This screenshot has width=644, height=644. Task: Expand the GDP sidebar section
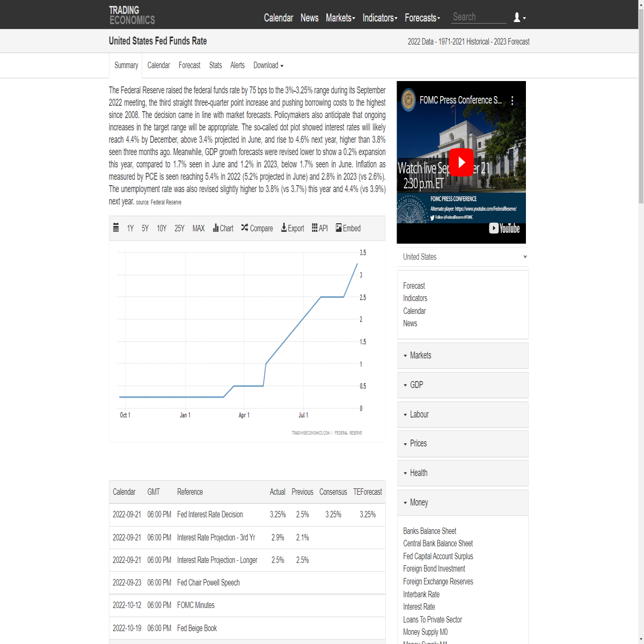click(x=463, y=385)
